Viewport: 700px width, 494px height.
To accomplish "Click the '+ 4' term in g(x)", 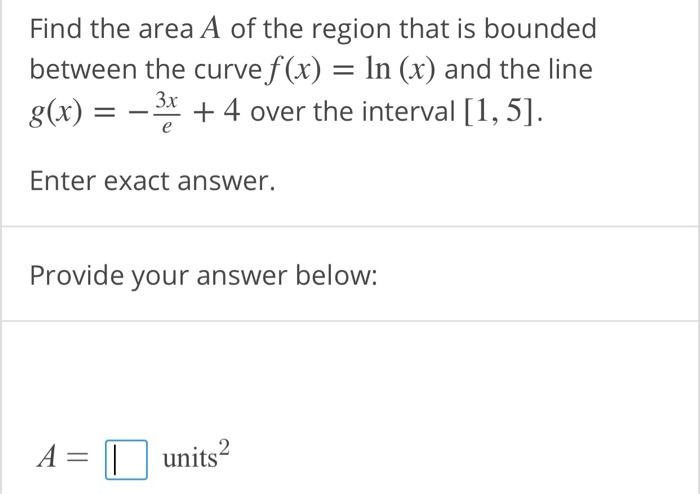I will click(217, 112).
